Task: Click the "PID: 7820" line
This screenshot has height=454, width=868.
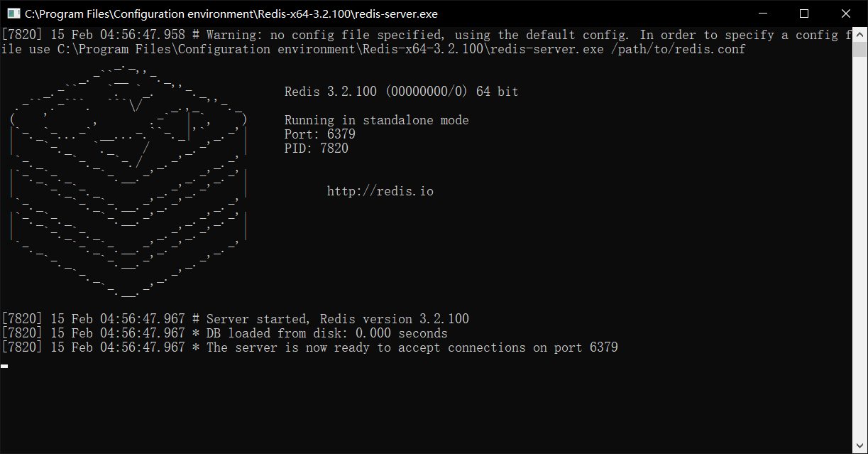Action: pyautogui.click(x=316, y=148)
